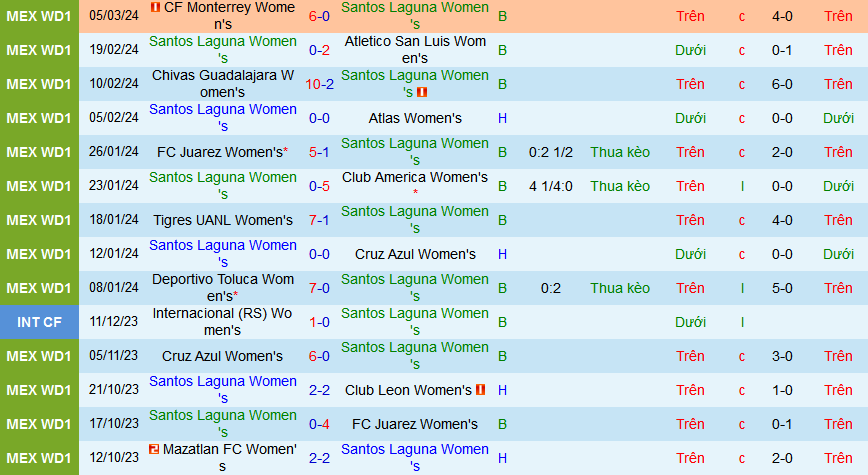Viewport: 868px width, 475px height.
Task: Click FC Juarez Women's in the 26/01/24 match
Action: pyautogui.click(x=221, y=152)
